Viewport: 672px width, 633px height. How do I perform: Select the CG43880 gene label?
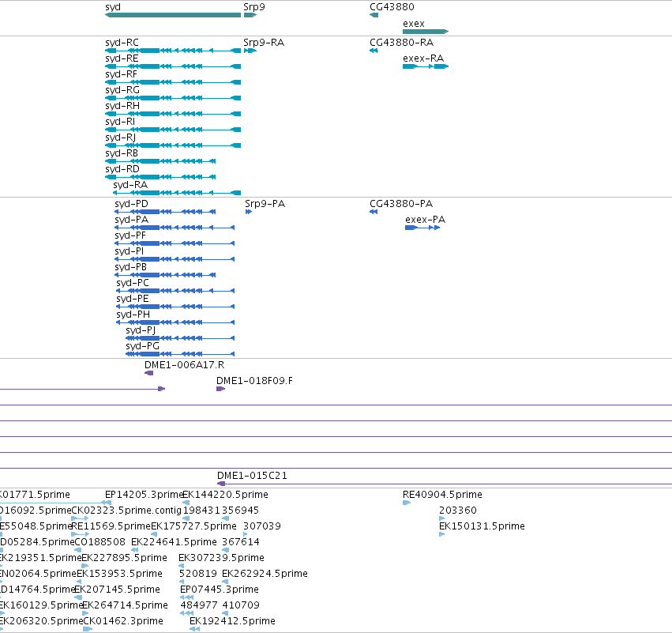(392, 7)
